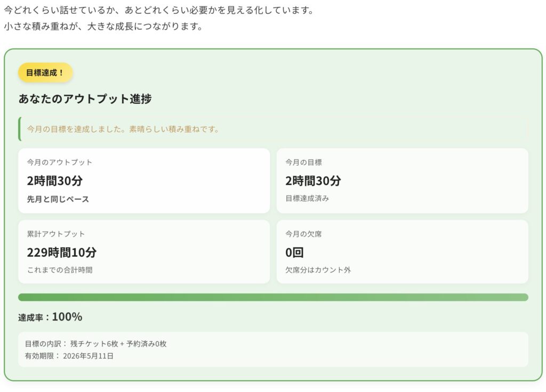Click the これまでの合計時間 caption

click(60, 270)
